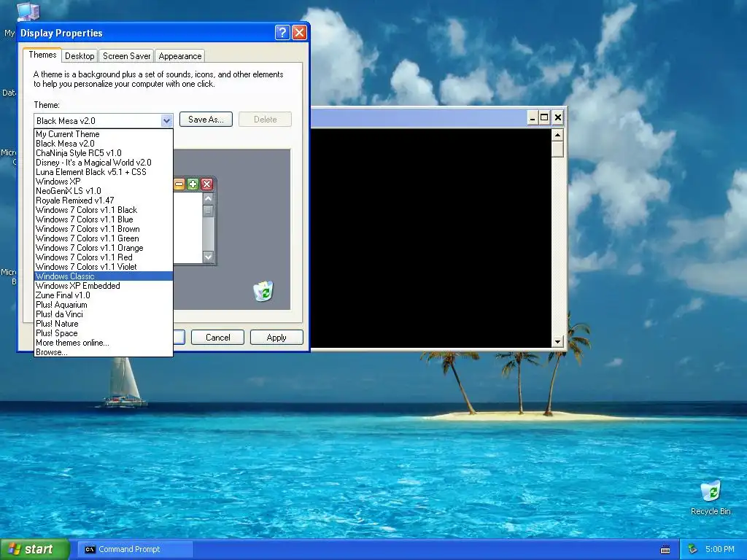Maximize the Command Prompt window

click(x=544, y=117)
